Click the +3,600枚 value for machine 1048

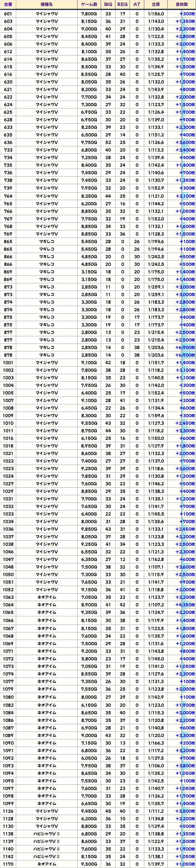point(185,567)
